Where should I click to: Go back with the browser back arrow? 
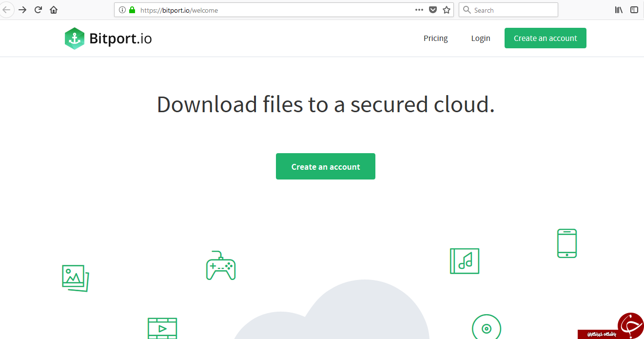tap(6, 10)
